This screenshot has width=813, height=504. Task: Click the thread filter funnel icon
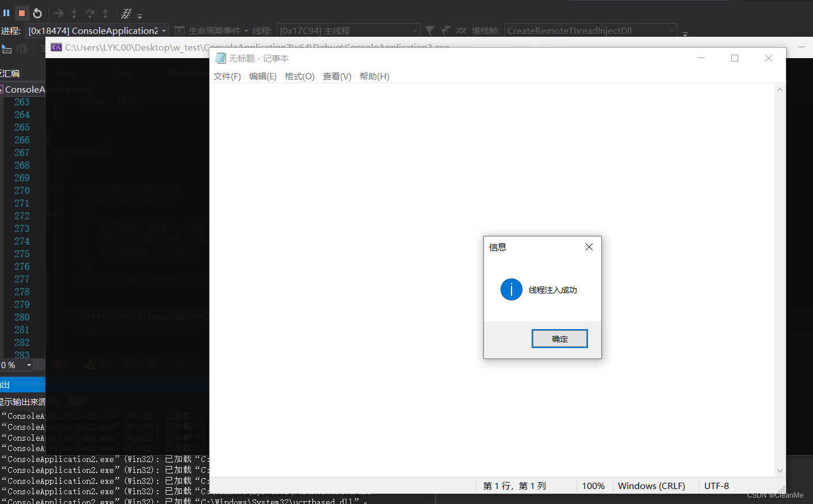coord(430,30)
